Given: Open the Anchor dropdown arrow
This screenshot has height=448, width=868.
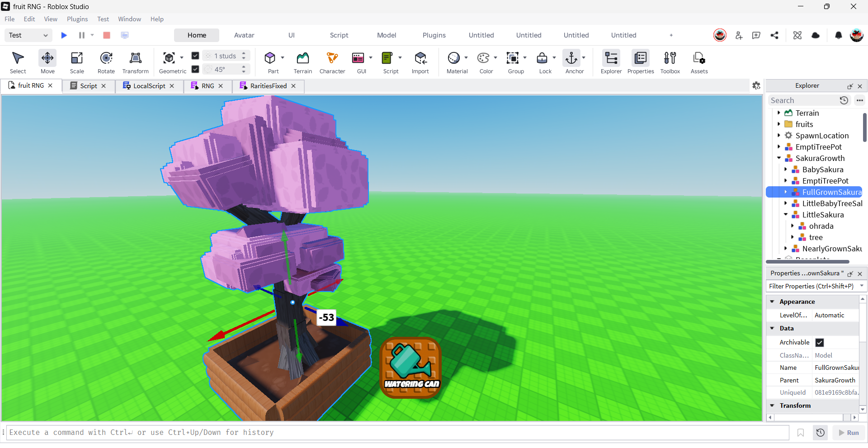Looking at the screenshot, I should pos(584,58).
